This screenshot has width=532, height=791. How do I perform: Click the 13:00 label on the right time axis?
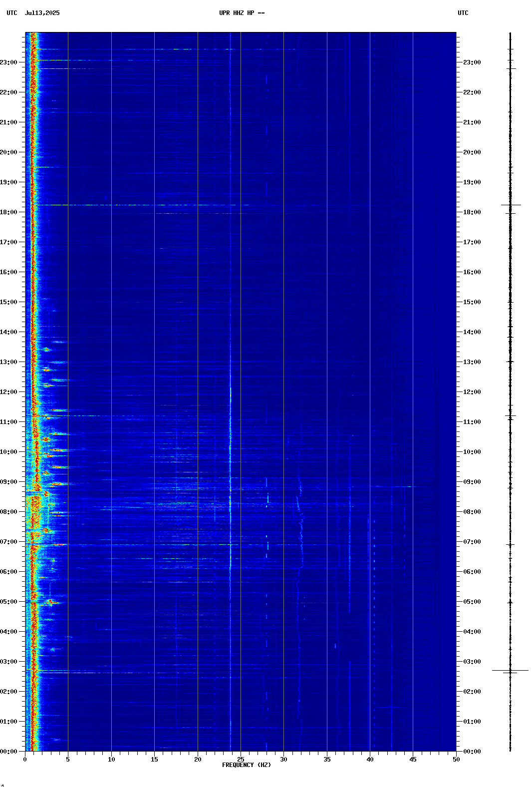point(472,362)
